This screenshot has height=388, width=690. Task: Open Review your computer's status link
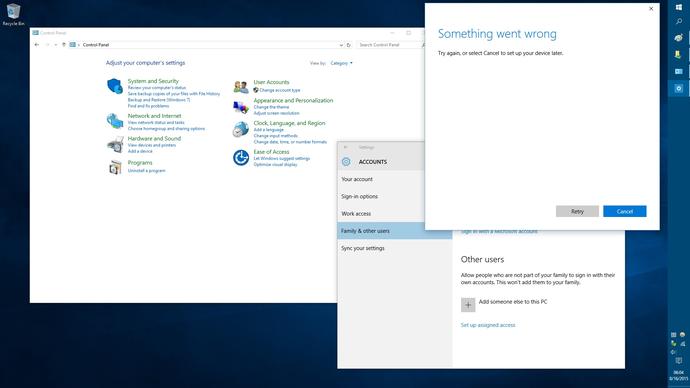coord(157,88)
